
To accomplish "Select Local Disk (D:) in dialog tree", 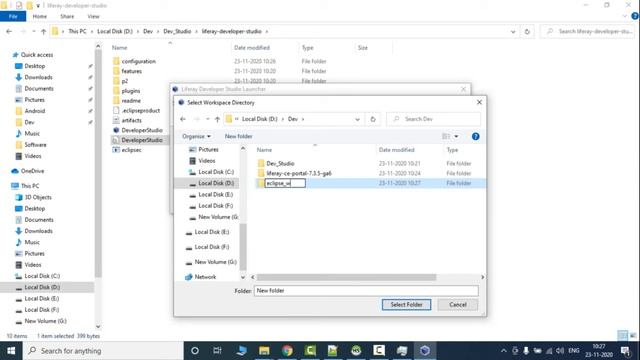I will pos(216,183).
